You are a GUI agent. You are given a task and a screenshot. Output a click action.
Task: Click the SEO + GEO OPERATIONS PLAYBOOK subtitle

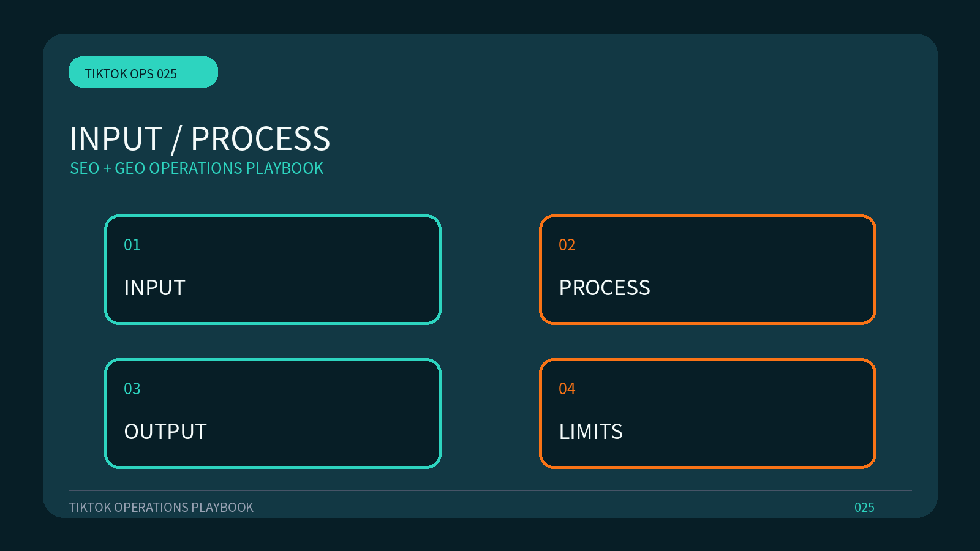pyautogui.click(x=197, y=168)
